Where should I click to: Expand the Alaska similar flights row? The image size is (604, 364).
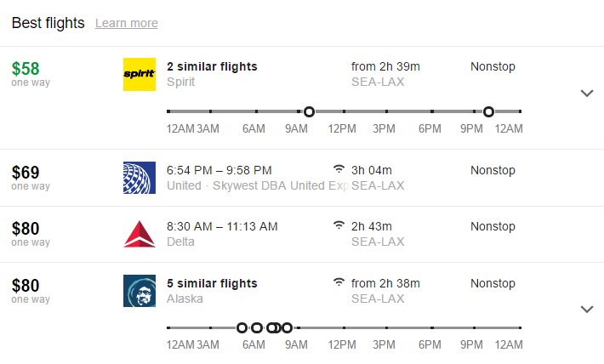586,310
